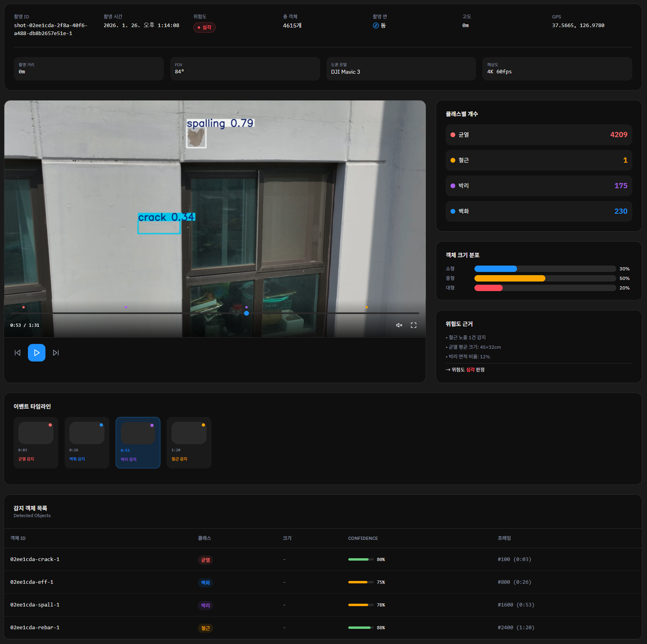The width and height of the screenshot is (647, 644).
Task: Jump to the orange timeline marker
Action: pos(367,307)
